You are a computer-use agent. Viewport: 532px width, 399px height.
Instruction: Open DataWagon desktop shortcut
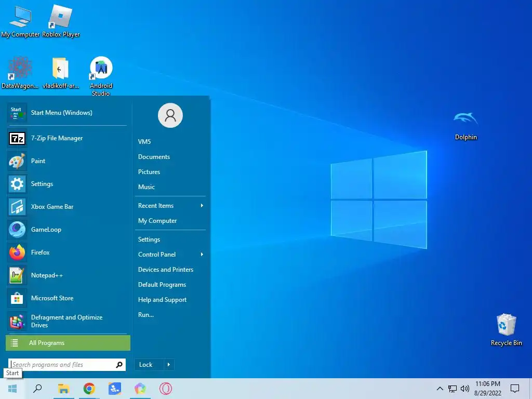pyautogui.click(x=20, y=73)
